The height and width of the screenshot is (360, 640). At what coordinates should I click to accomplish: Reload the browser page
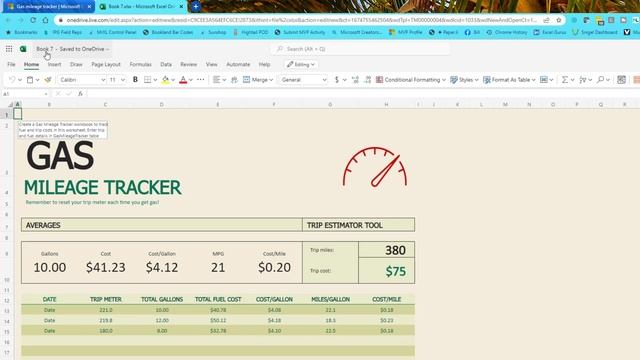(x=33, y=20)
